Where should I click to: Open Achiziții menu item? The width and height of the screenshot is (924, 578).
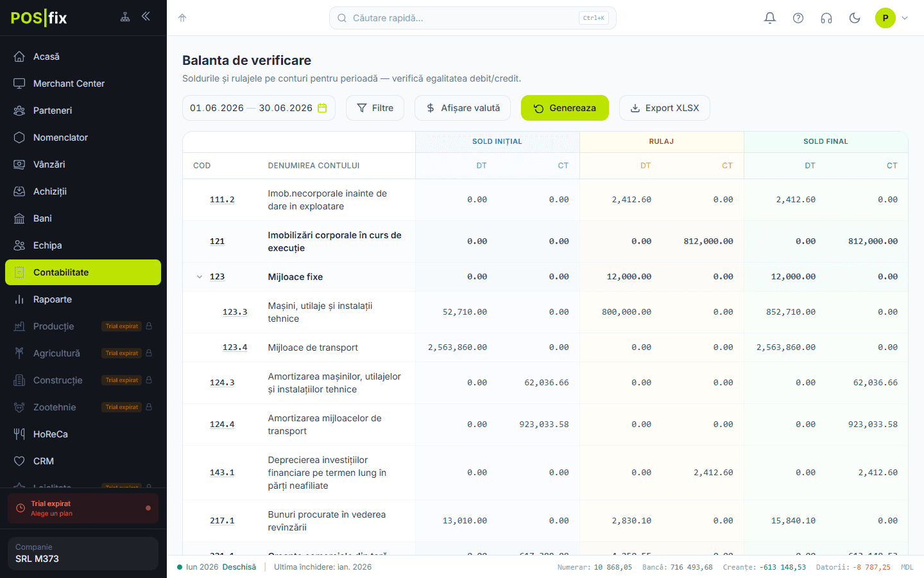(x=83, y=191)
